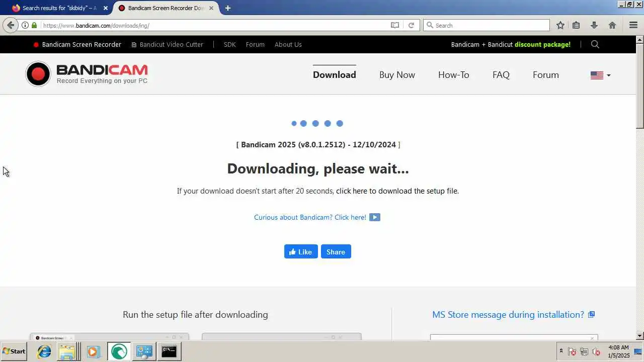Click the discount package promotion link
The width and height of the screenshot is (644, 362).
tap(542, 44)
